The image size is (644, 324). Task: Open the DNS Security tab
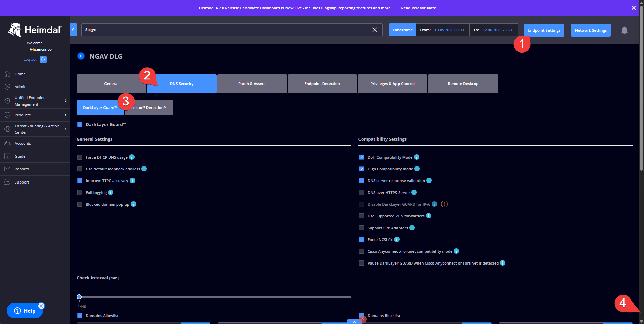point(182,83)
